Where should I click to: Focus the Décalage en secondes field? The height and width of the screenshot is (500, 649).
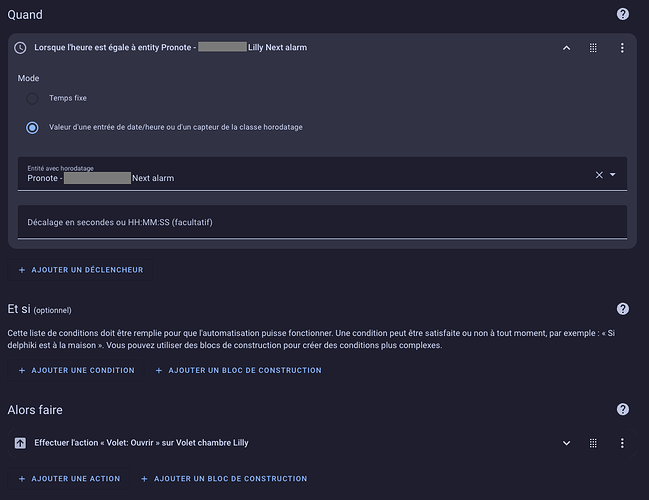coord(322,222)
